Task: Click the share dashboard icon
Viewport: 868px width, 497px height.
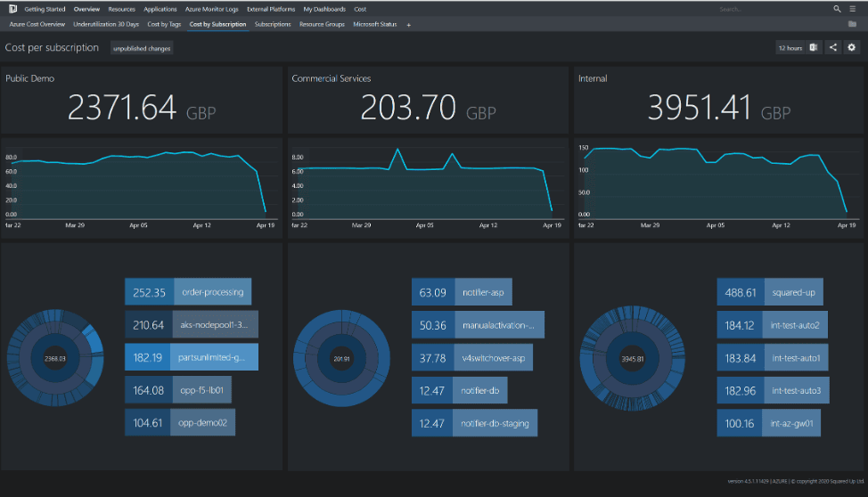Action: pos(833,47)
